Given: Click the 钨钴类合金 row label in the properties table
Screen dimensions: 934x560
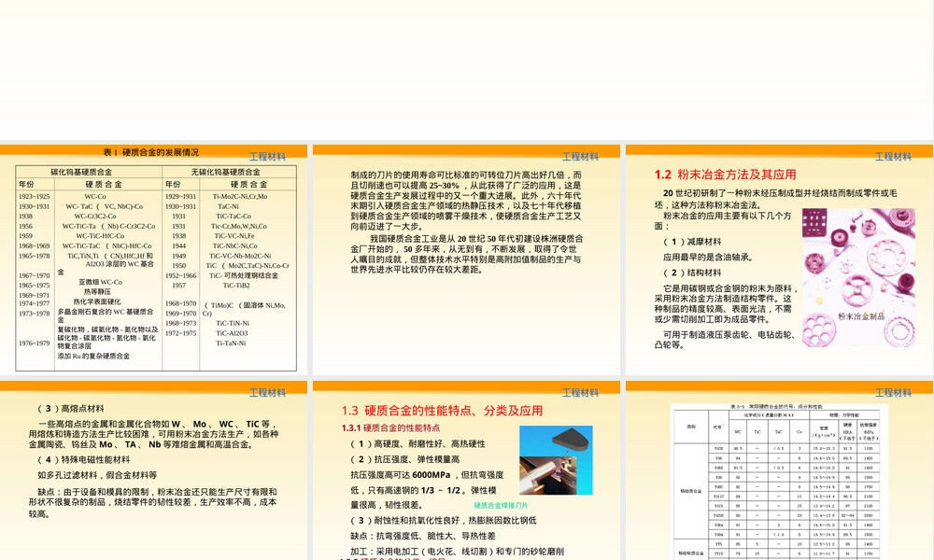Looking at the screenshot, I should coord(691,492).
